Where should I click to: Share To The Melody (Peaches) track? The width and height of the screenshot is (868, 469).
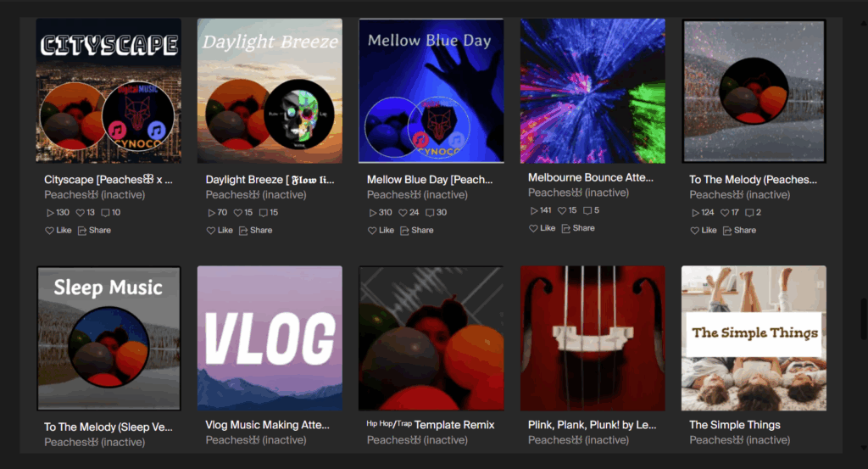[x=739, y=231]
